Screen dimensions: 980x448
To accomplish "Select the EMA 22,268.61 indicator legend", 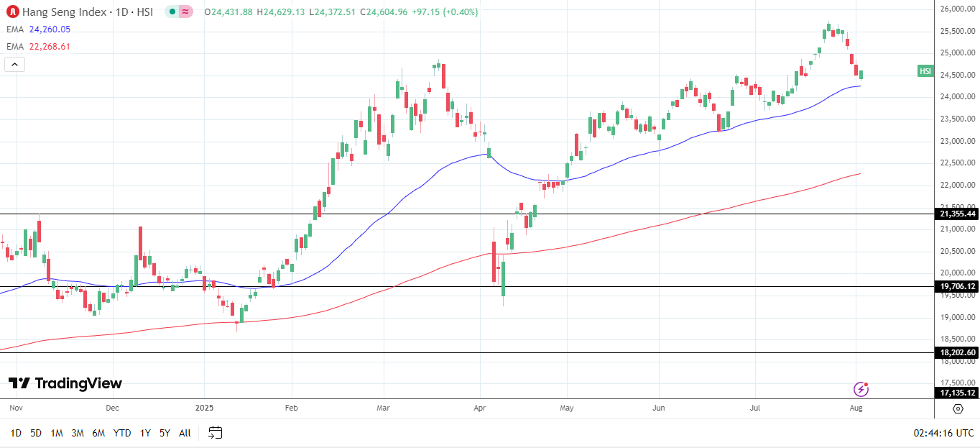I will (39, 47).
